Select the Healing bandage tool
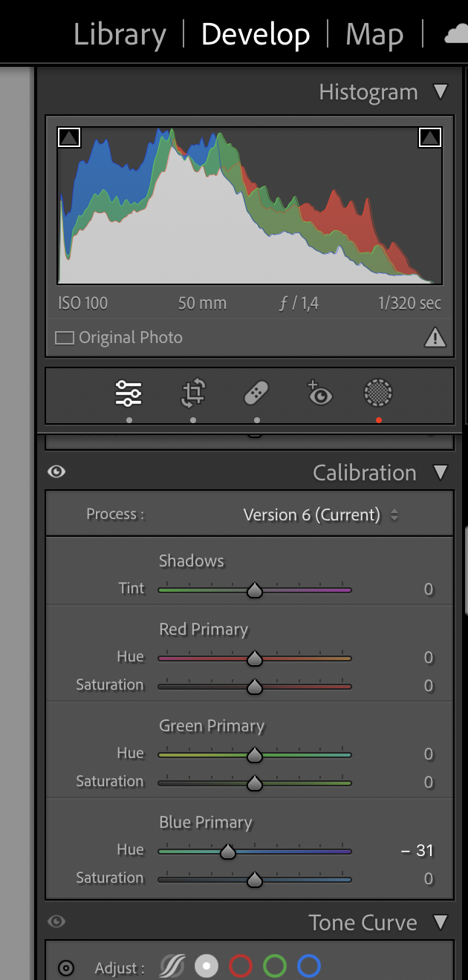The height and width of the screenshot is (980, 468). pos(256,393)
